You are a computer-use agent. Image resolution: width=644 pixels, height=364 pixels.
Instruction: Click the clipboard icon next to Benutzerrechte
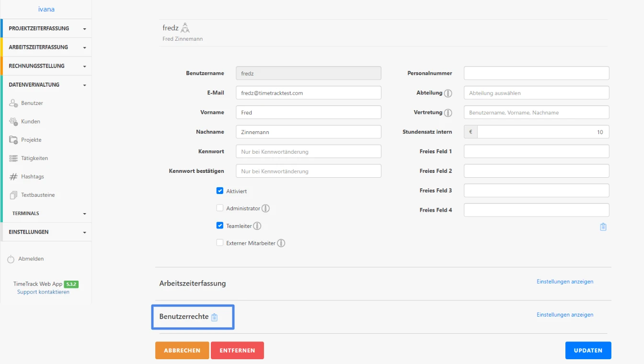tap(215, 317)
